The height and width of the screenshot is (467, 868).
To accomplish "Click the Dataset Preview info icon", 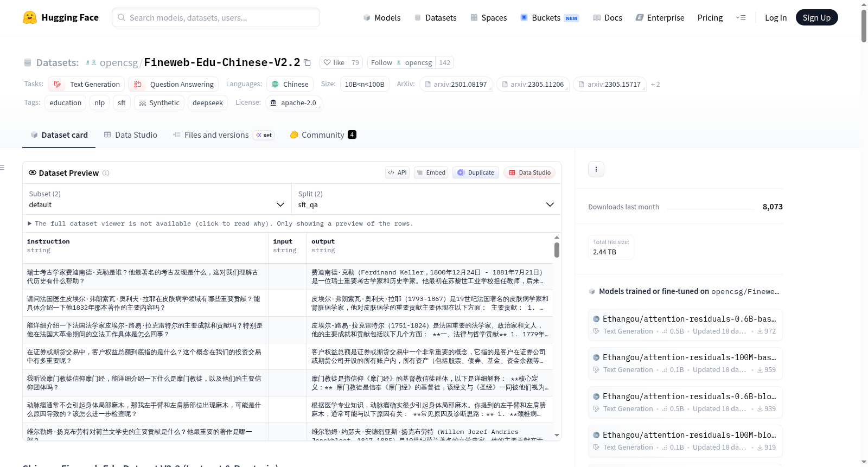I will (106, 173).
